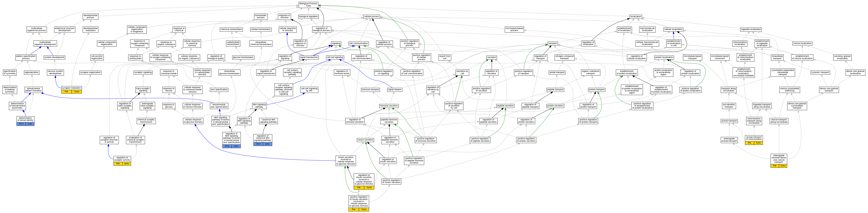Click the 'organic substance transport' node
This screenshot has width=868, height=213.
[x=591, y=72]
